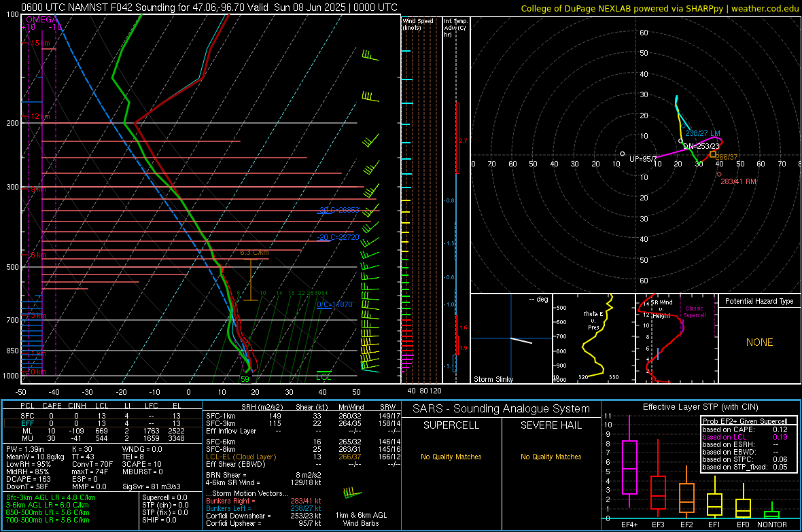Click the Sfc-3km AGL LR = 4.8 C/km line
Screen dimensions: 802x532
click(x=51, y=497)
